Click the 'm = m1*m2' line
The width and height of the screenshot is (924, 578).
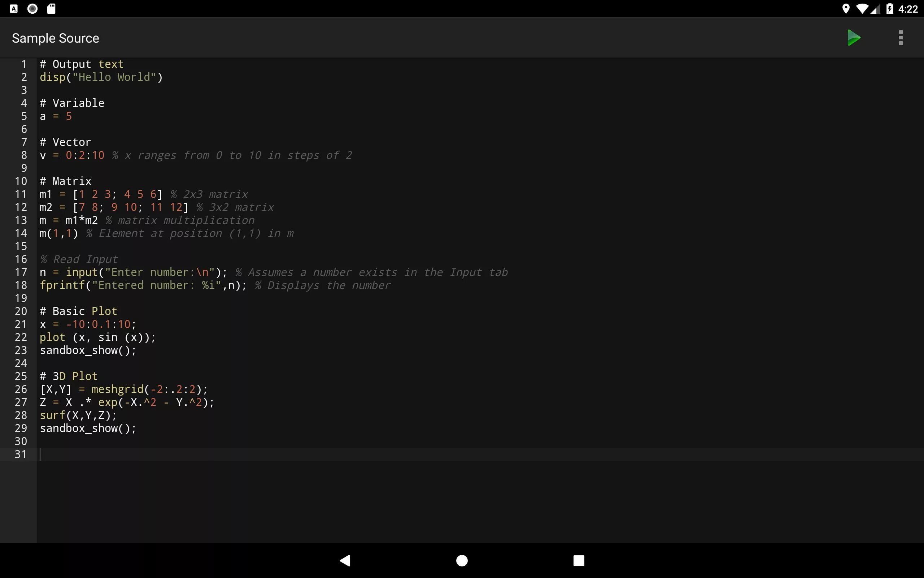click(x=69, y=220)
